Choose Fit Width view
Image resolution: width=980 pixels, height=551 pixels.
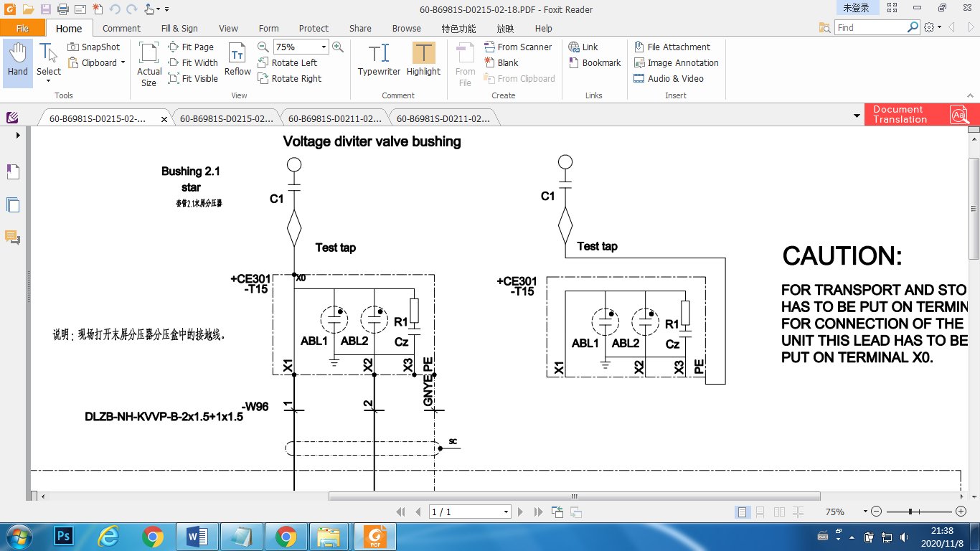coord(193,62)
